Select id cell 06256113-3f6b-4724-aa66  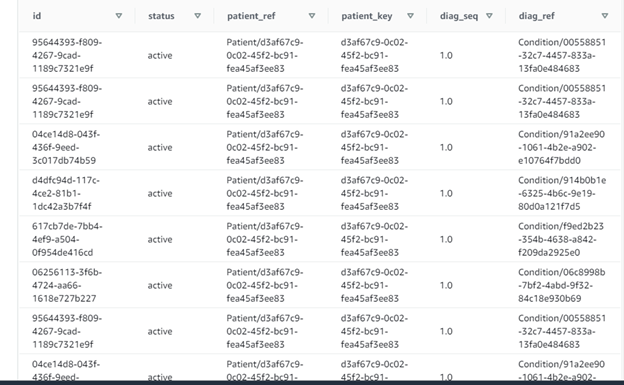click(67, 285)
